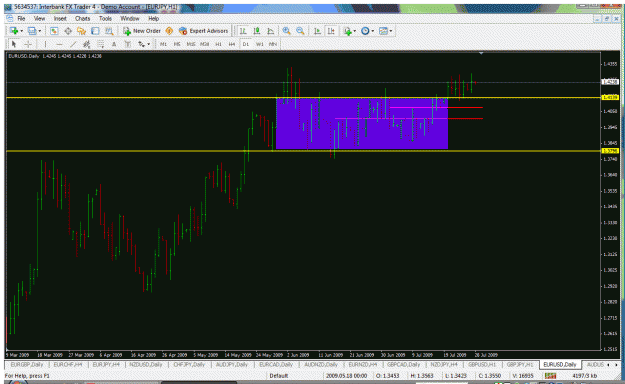
Task: Toggle Chart Shift icon
Action: click(x=331, y=31)
